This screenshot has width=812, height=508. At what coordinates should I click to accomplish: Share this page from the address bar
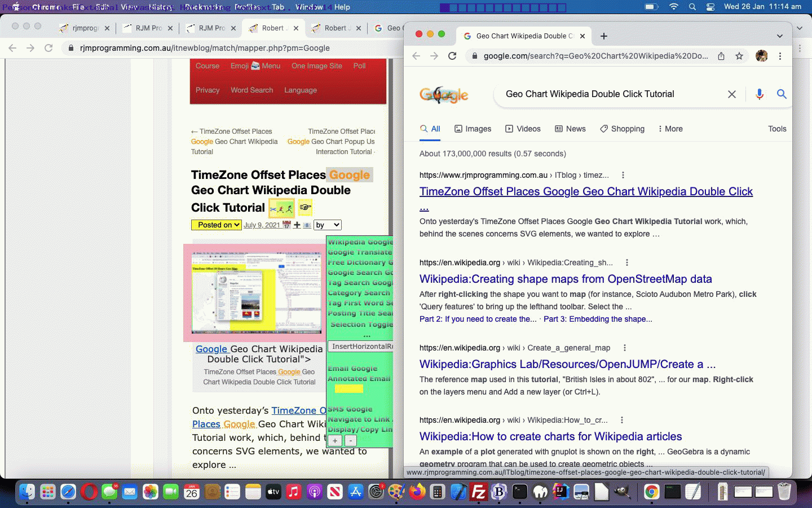721,56
